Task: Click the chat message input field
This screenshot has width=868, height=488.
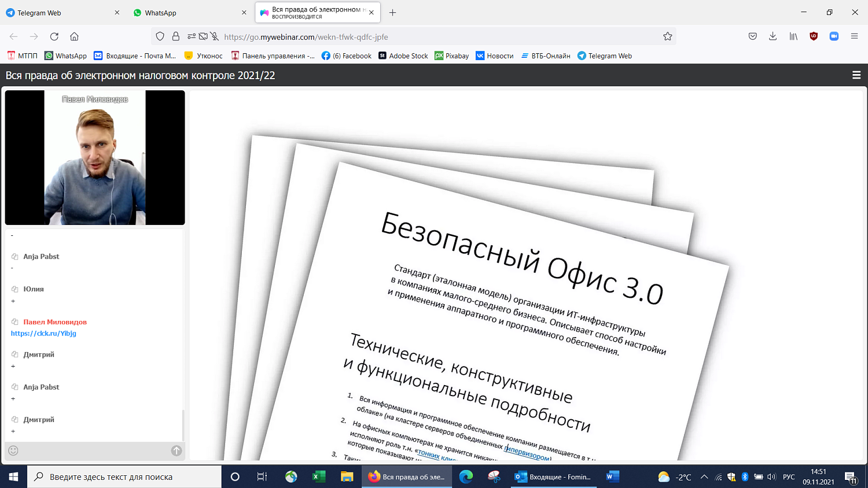Action: [95, 450]
